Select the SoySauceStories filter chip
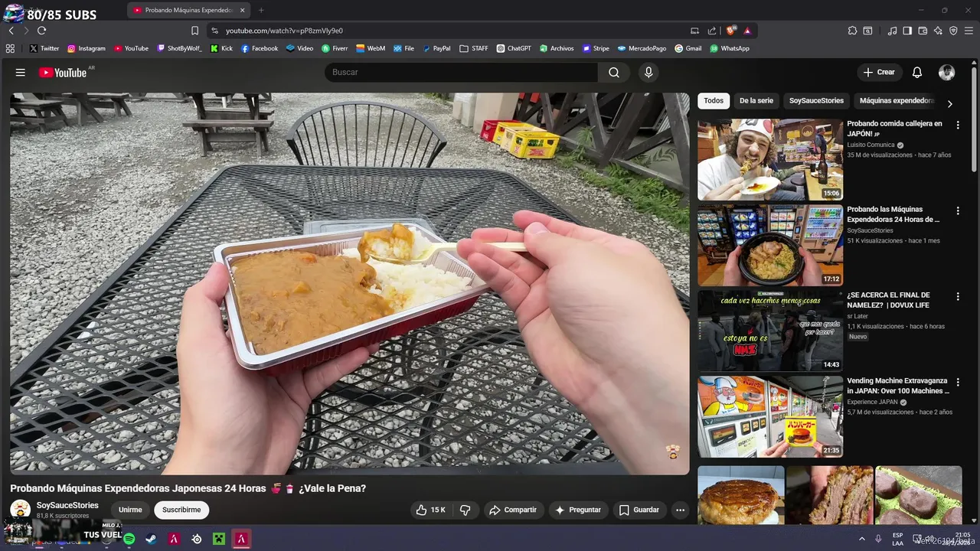This screenshot has width=980, height=551. [816, 101]
